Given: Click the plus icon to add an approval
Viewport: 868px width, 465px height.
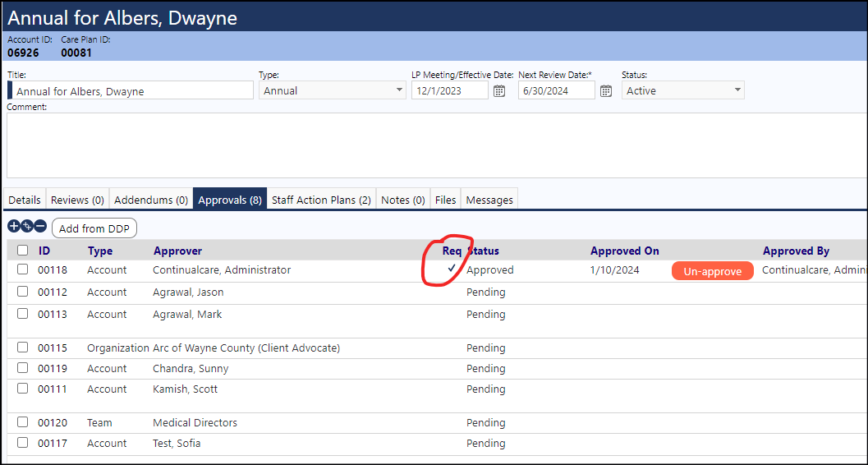Looking at the screenshot, I should point(13,226).
